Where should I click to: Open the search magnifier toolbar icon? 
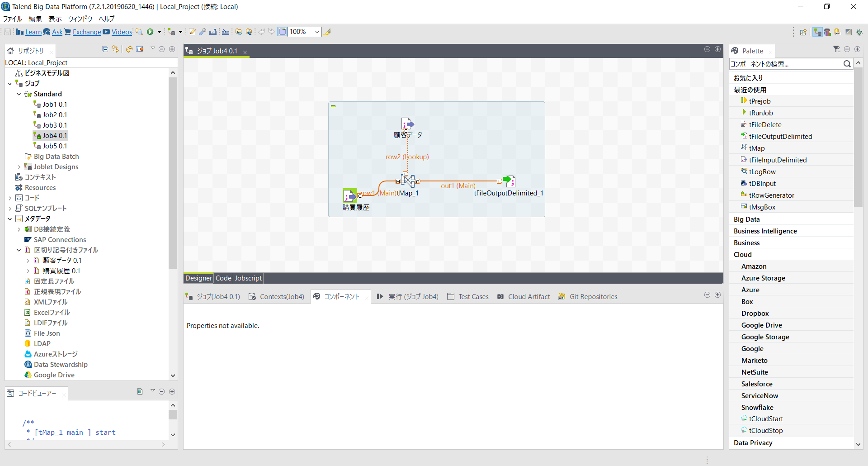click(139, 32)
